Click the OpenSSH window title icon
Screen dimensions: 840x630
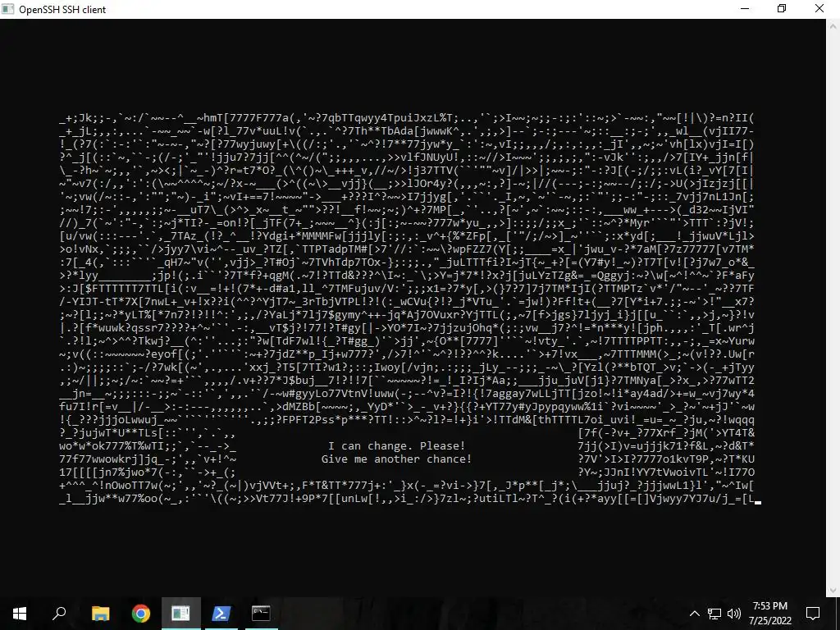7,9
